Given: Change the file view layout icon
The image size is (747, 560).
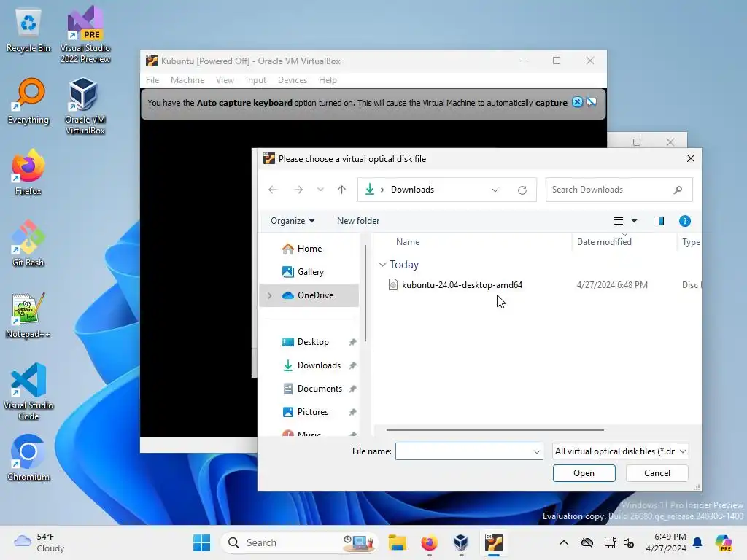Looking at the screenshot, I should (619, 221).
